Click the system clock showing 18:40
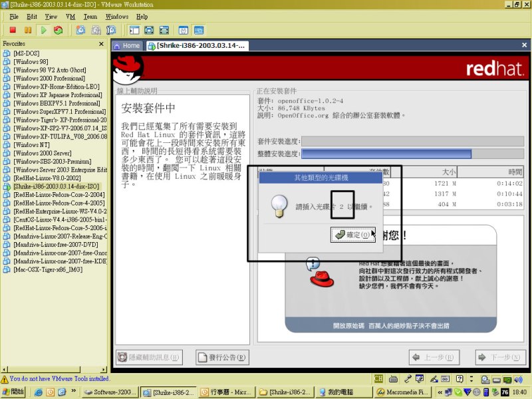The height and width of the screenshot is (399, 532). [519, 392]
